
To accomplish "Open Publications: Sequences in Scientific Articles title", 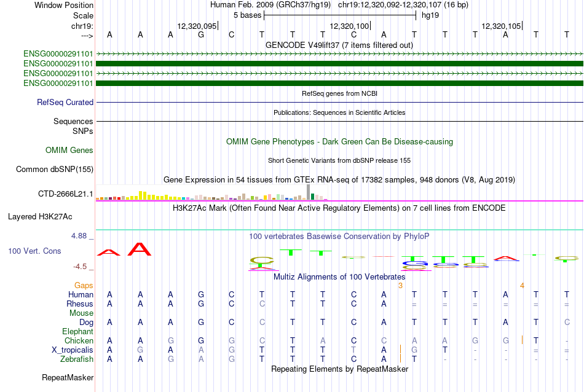I will click(x=339, y=112).
